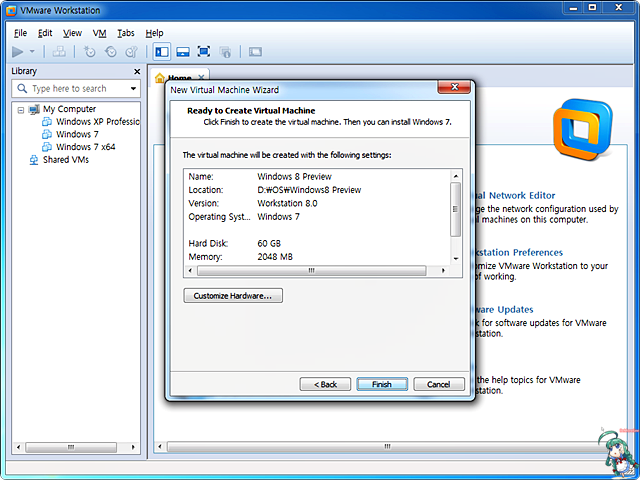Click the settings list scroll up arrow
Image resolution: width=640 pixels, height=480 pixels.
click(x=456, y=176)
